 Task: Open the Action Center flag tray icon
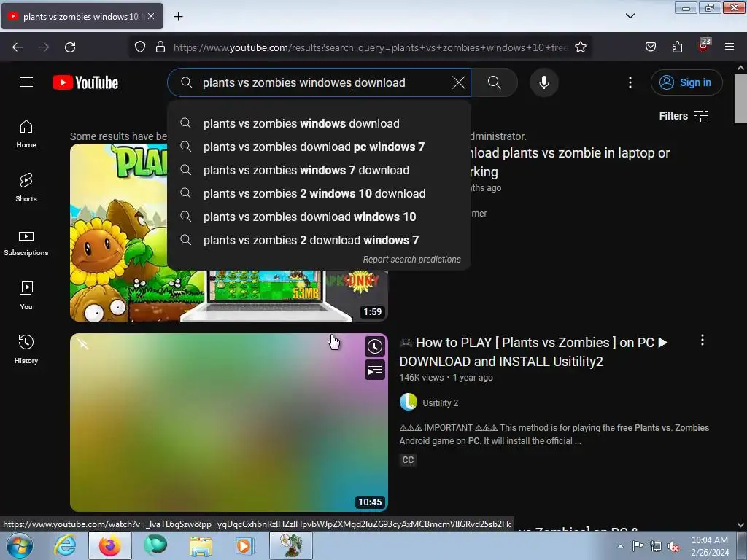[638, 545]
